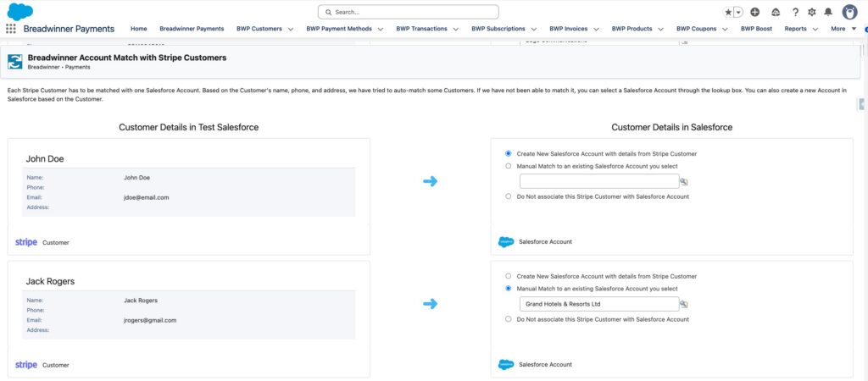
Task: Expand the BWP Products tab chevron
Action: [x=661, y=30]
